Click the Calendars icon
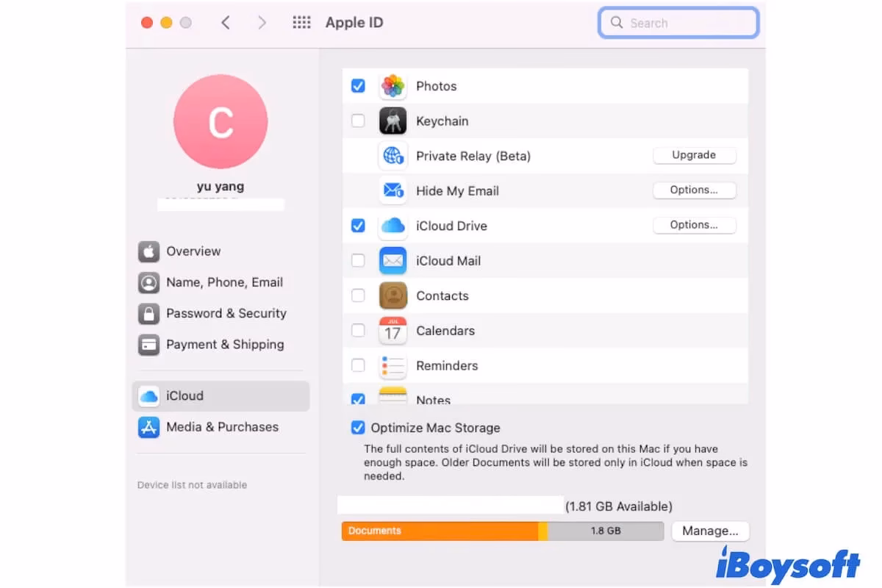Image resolution: width=882 pixels, height=588 pixels. [392, 331]
